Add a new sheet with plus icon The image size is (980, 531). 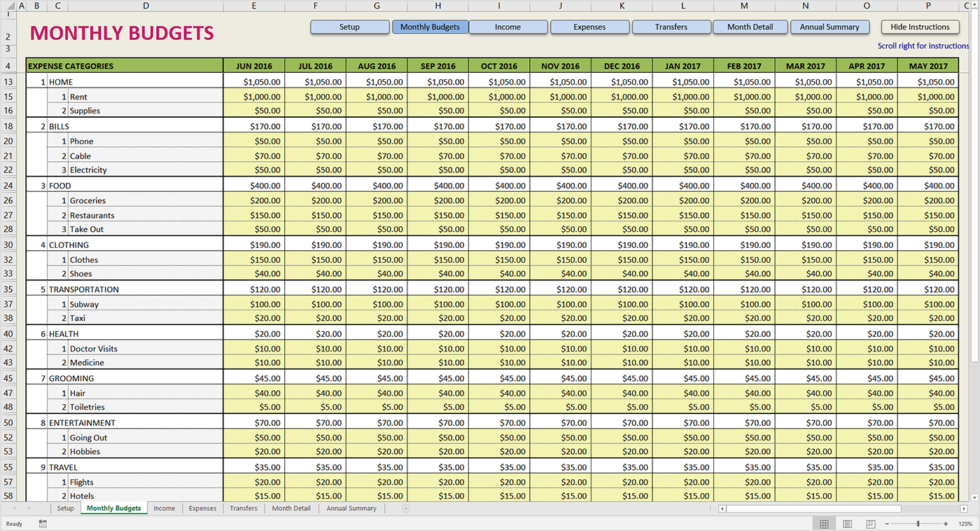(406, 509)
